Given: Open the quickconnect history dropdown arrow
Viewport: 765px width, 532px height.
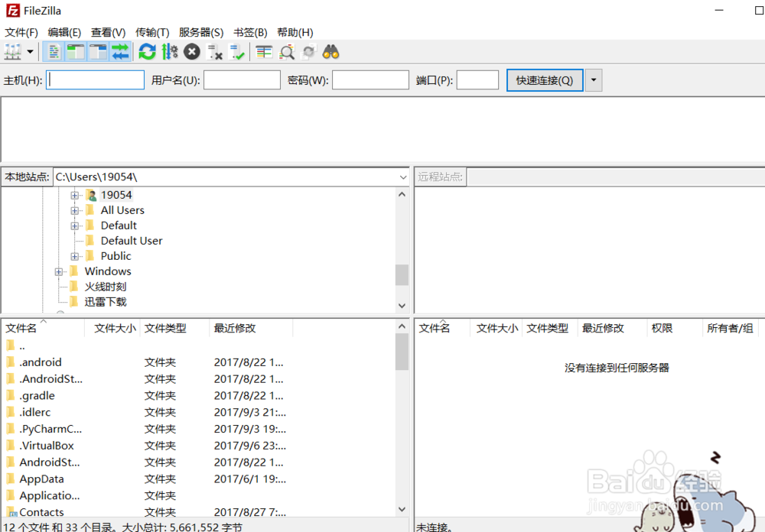Looking at the screenshot, I should click(x=593, y=80).
